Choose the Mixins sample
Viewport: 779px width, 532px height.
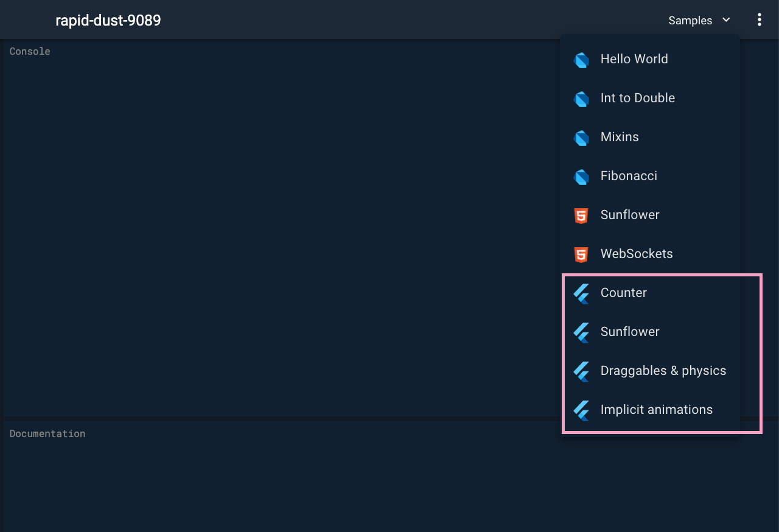point(650,137)
